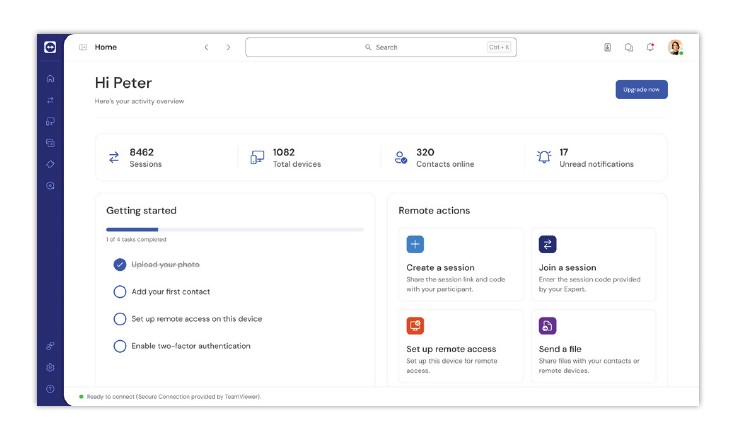This screenshot has height=444, width=740.
Task: Check the 'Add your first contact' task
Action: [x=120, y=292]
